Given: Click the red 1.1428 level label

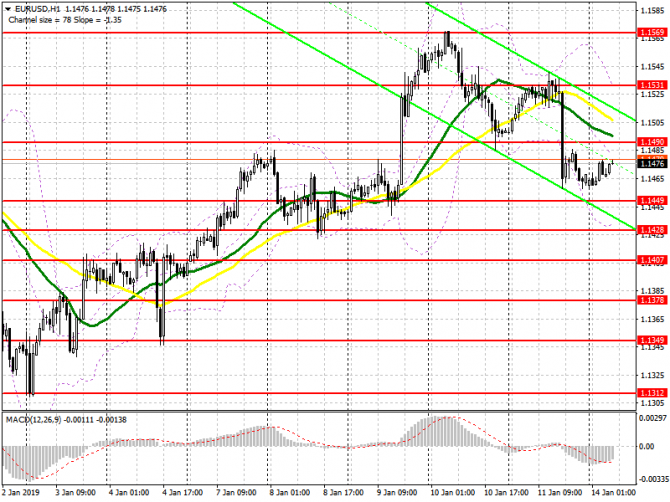Looking at the screenshot, I should click(652, 230).
